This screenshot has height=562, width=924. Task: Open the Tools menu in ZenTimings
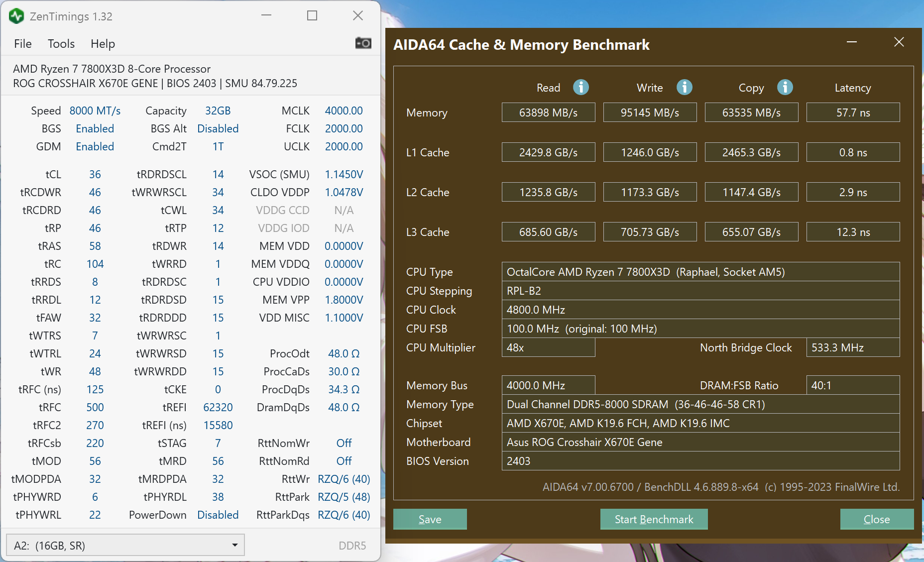(61, 44)
